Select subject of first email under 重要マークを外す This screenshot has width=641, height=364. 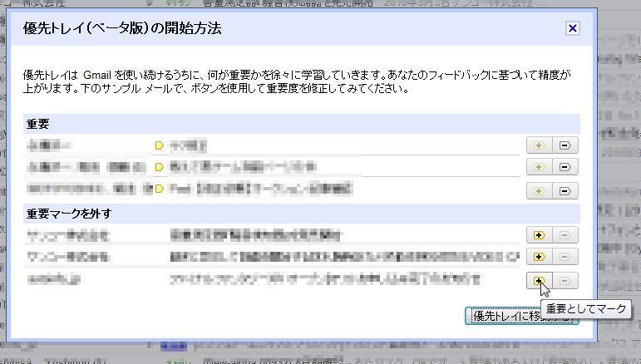255,235
